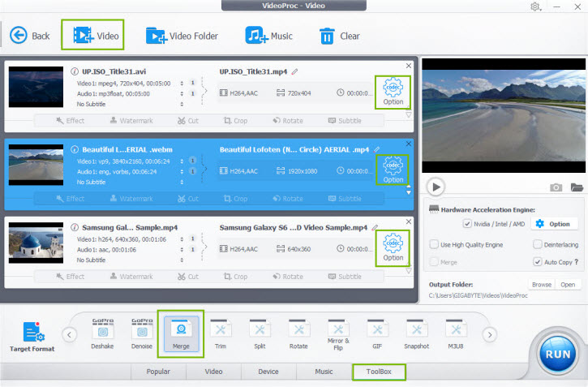Select the UP.ISO_Title31.avi thumbnail
This screenshot has width=588, height=387.
[36, 87]
